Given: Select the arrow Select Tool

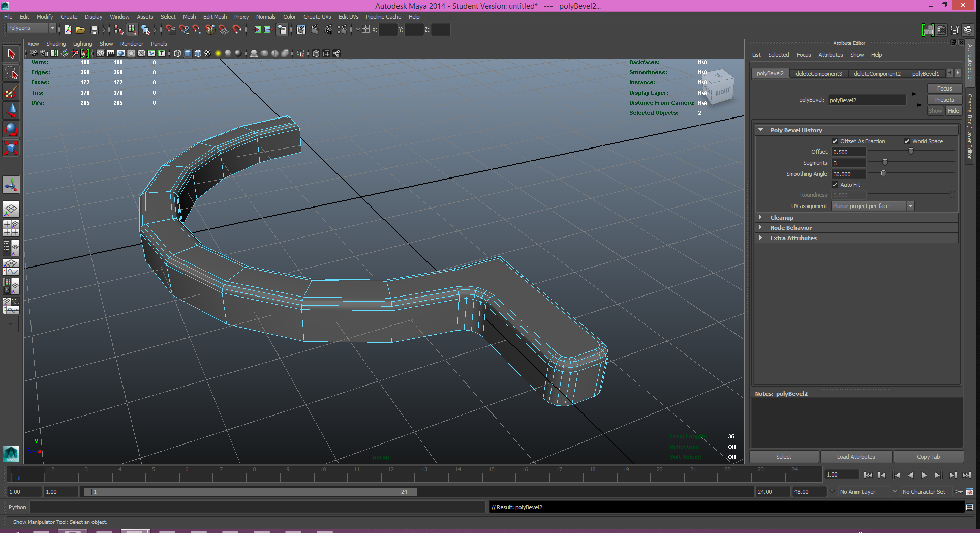Looking at the screenshot, I should [11, 54].
